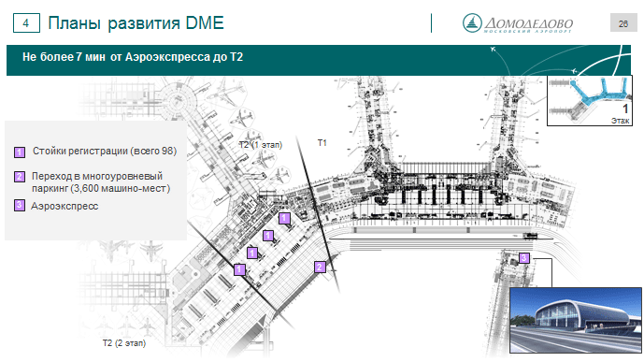Click the floor plan thumbnail showing 1 Этаж
This screenshot has height=362, width=644.
pyautogui.click(x=590, y=100)
